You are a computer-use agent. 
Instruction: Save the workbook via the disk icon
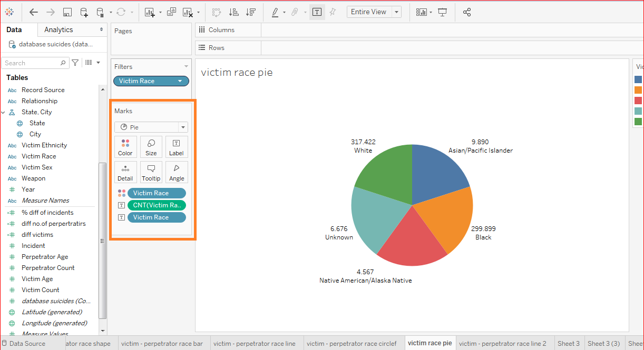[x=67, y=12]
